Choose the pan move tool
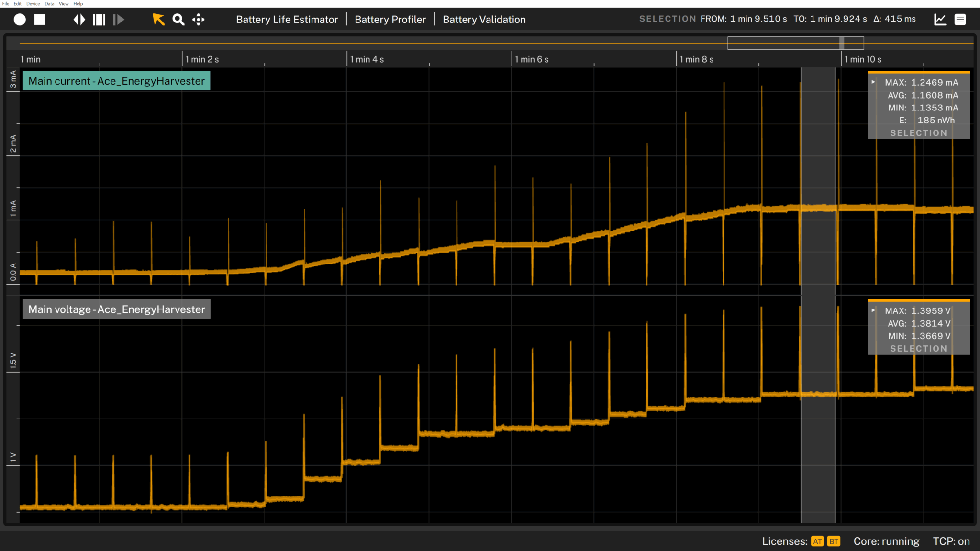Screen dimensions: 980x551 click(199, 20)
